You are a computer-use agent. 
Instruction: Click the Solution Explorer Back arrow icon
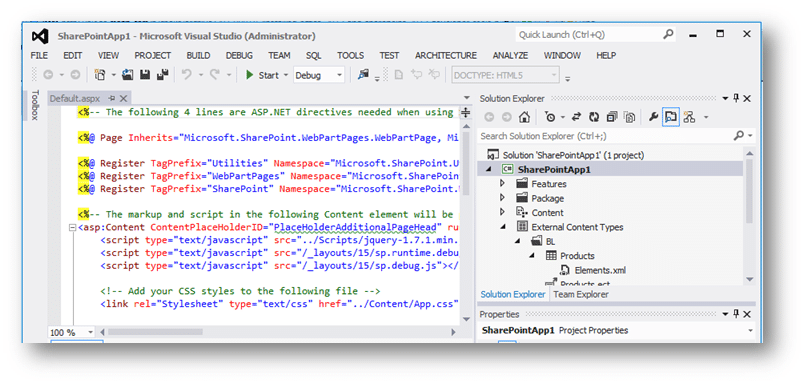[x=489, y=118]
